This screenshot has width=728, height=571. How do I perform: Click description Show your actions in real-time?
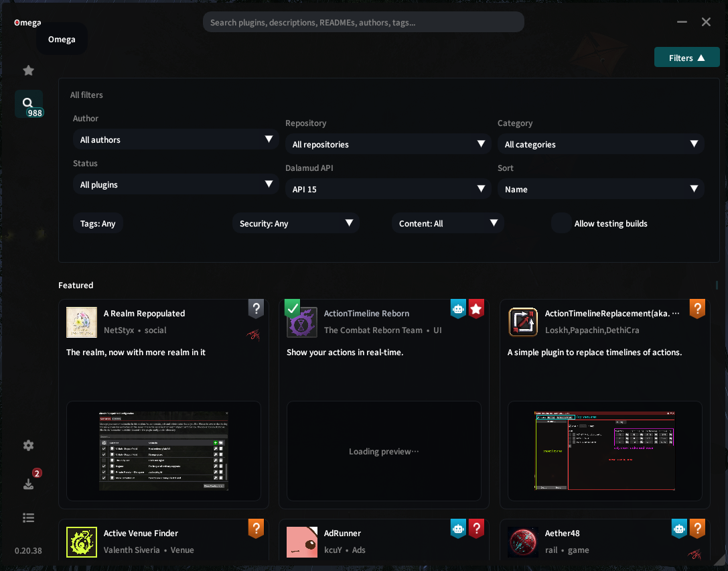click(x=345, y=352)
